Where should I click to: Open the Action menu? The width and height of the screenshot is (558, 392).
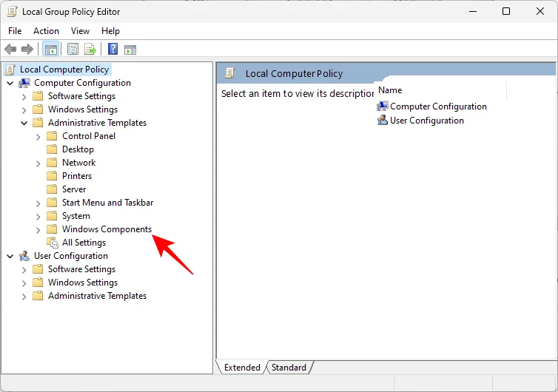point(47,31)
